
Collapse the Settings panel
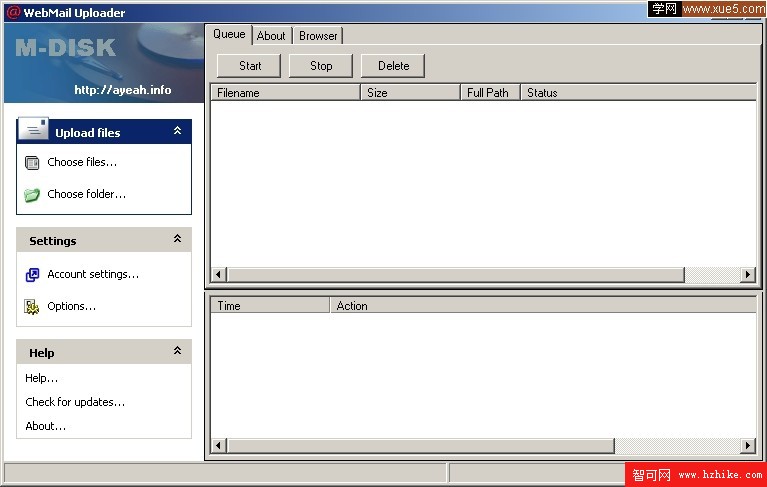point(178,239)
